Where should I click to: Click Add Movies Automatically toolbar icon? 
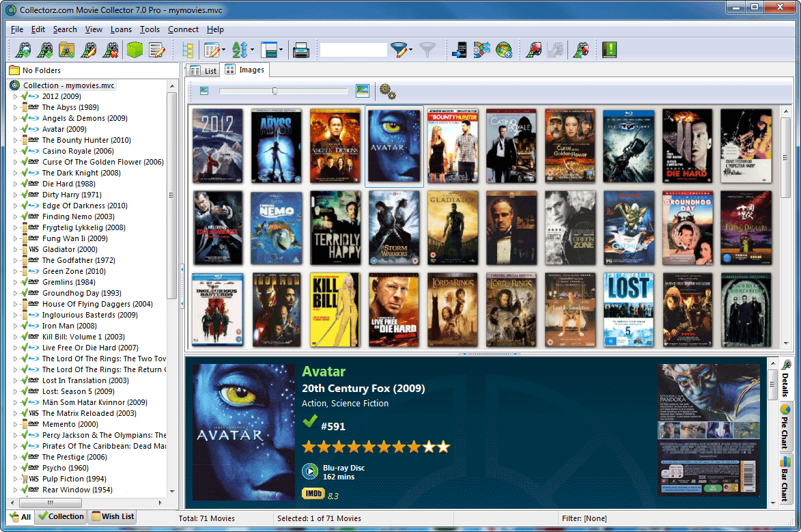point(23,50)
